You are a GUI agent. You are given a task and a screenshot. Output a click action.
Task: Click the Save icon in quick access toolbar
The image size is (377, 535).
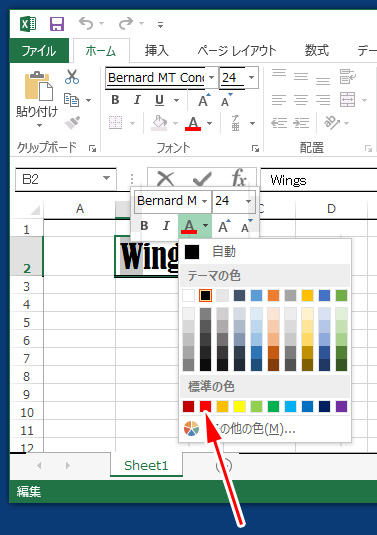(x=57, y=24)
